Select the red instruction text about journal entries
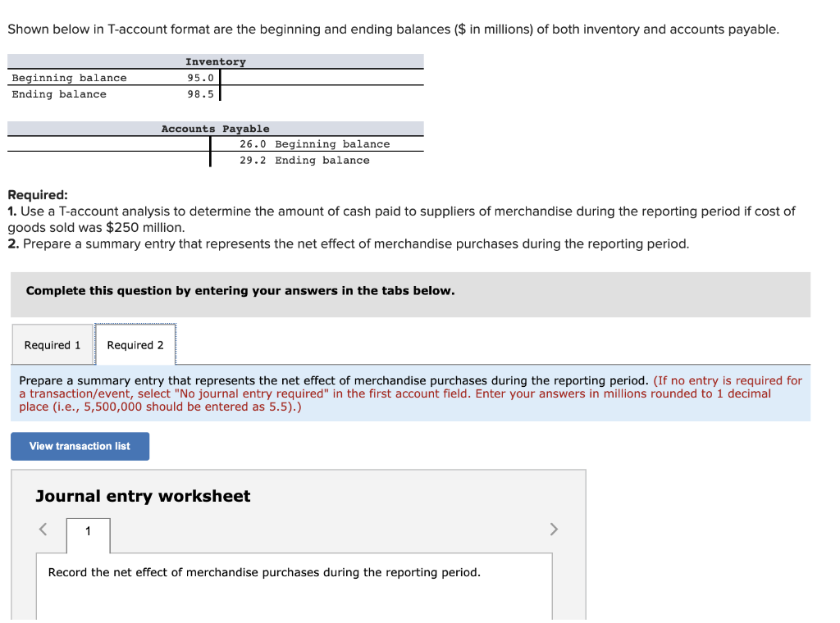The width and height of the screenshot is (840, 623). 410,393
